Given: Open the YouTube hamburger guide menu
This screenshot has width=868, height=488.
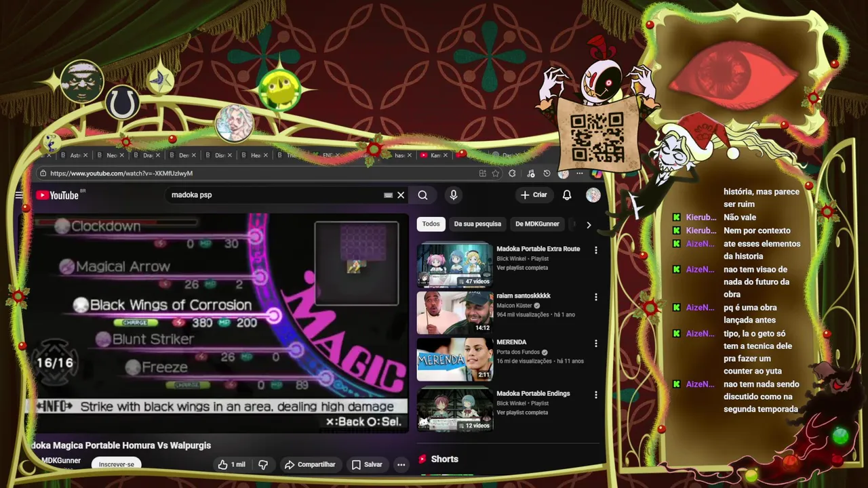Looking at the screenshot, I should tap(19, 195).
